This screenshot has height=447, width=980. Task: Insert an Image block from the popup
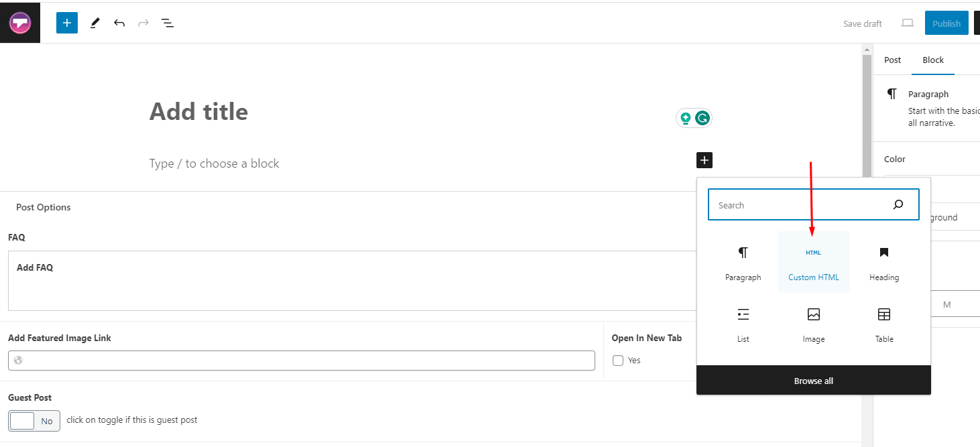point(813,324)
